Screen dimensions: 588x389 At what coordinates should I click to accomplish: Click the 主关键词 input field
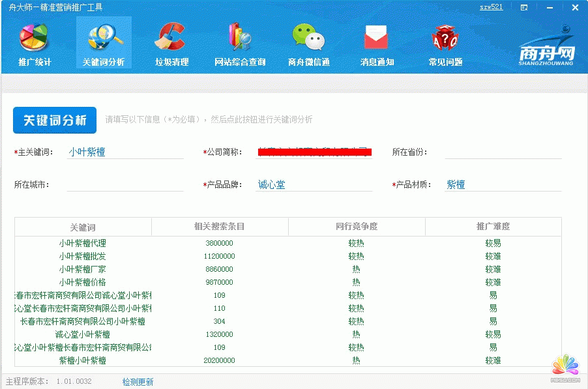tap(125, 152)
